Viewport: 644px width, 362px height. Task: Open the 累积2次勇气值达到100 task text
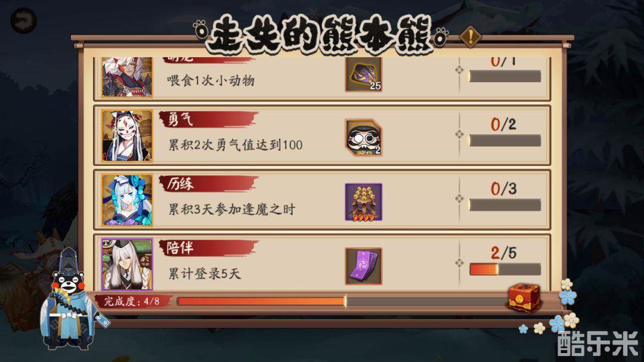[x=236, y=145]
